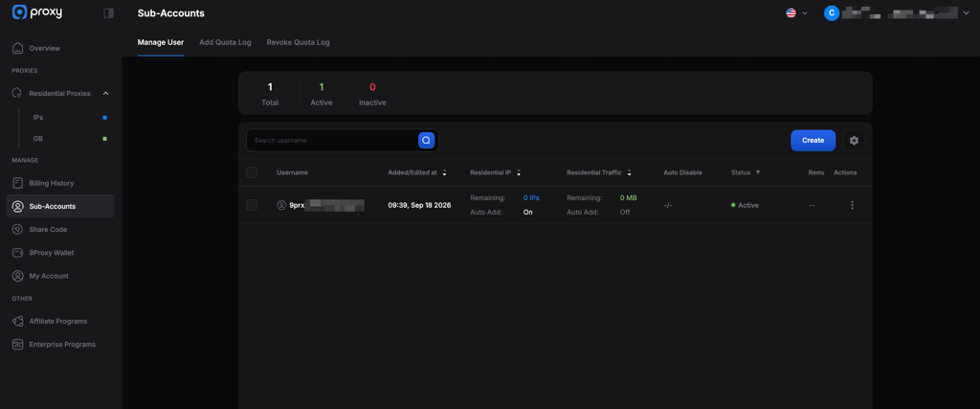Click the 09:39, Sep 18 2026 timestamp
980x409 pixels.
(x=419, y=205)
